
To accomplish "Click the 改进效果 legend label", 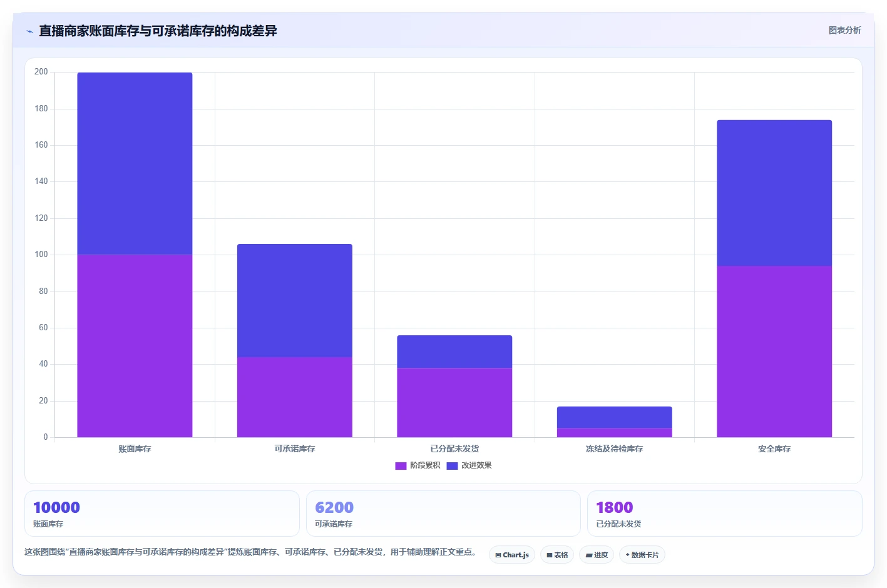I will click(476, 465).
